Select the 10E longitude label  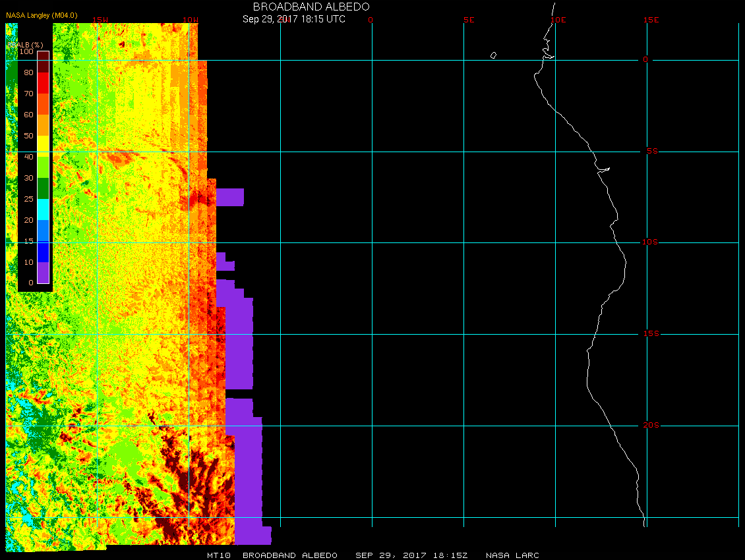tap(558, 20)
